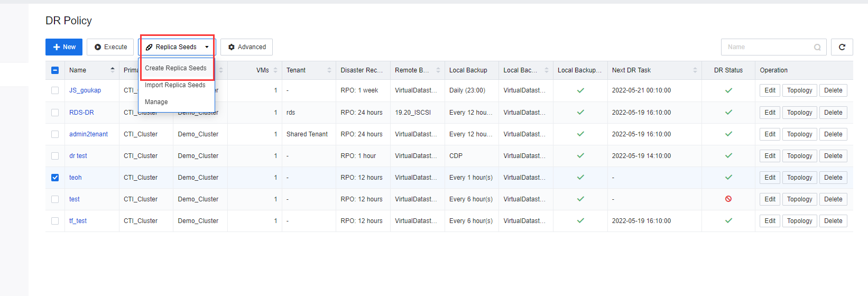Open the Advanced options button
Screen dimensions: 868x296
246,47
